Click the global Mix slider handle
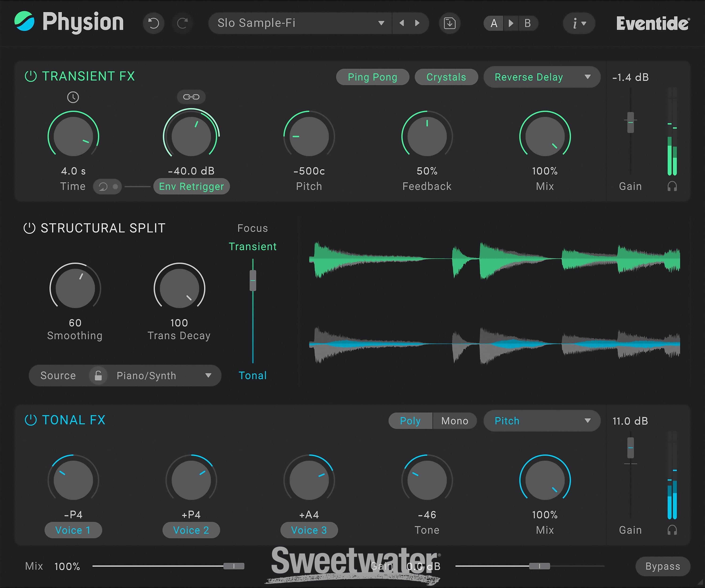 (234, 566)
